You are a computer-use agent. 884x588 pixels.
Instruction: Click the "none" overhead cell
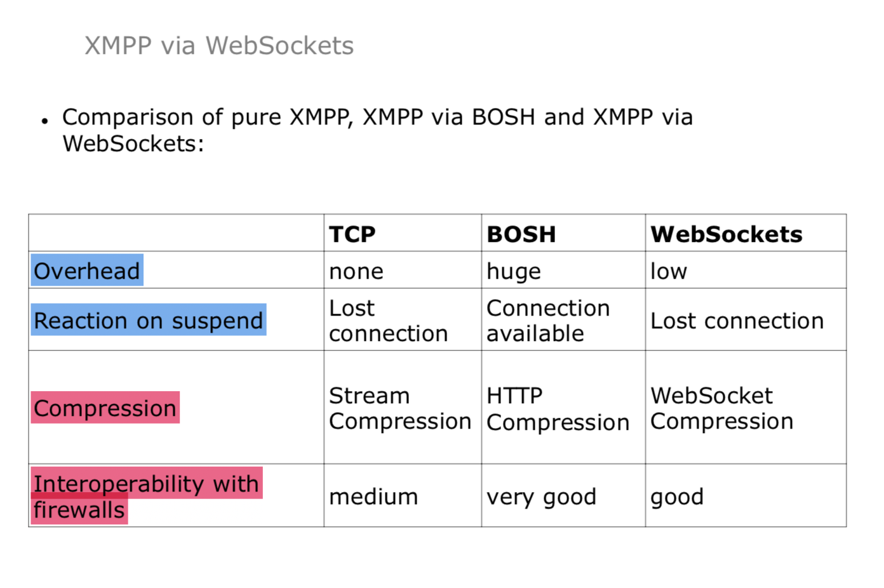tap(356, 271)
